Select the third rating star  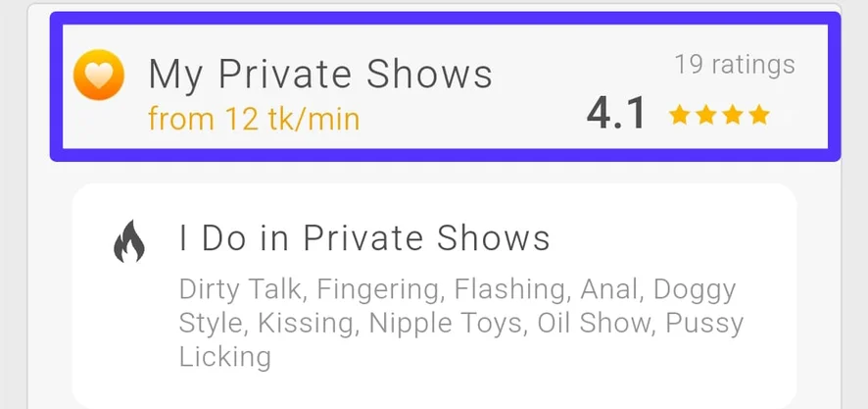point(732,116)
